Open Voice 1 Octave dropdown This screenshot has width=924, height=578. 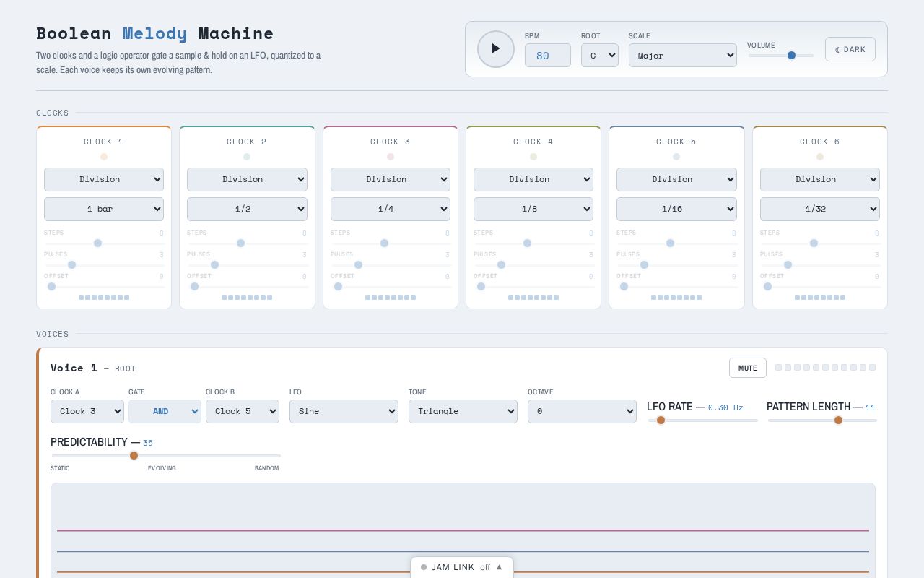582,411
